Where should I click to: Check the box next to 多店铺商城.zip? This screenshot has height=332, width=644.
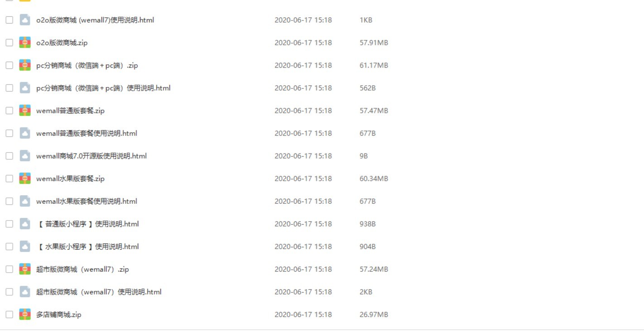click(9, 314)
